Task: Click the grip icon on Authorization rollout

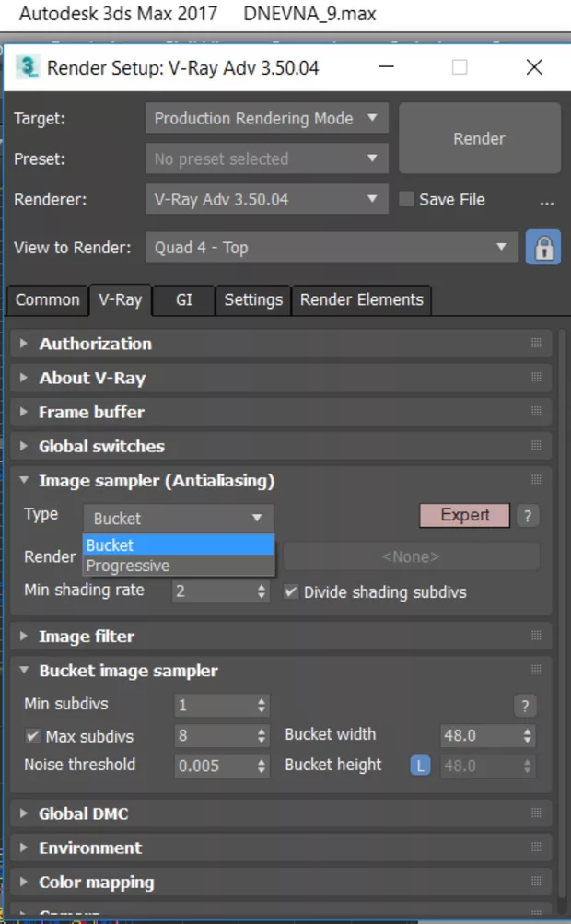Action: click(536, 344)
